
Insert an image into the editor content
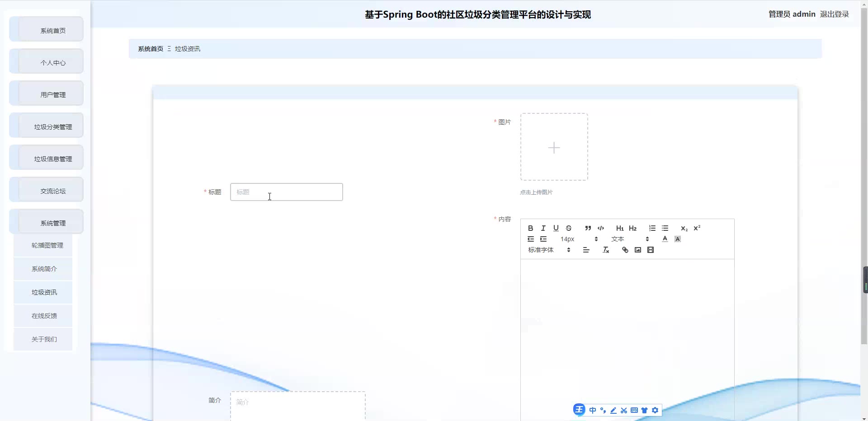pyautogui.click(x=638, y=250)
